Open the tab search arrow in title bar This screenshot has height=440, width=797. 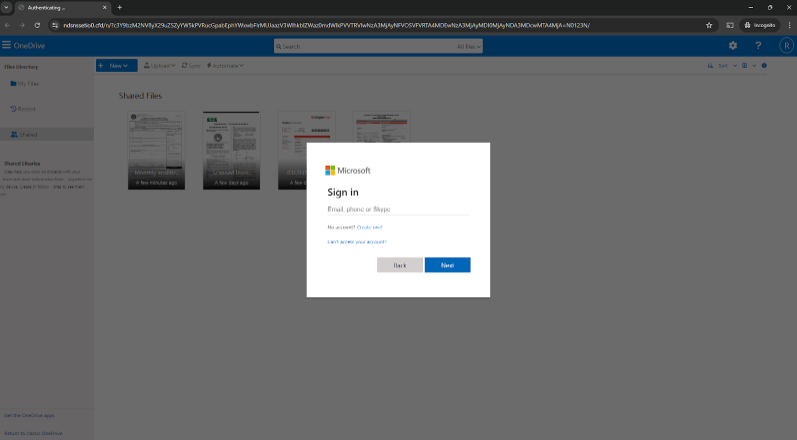[x=6, y=8]
